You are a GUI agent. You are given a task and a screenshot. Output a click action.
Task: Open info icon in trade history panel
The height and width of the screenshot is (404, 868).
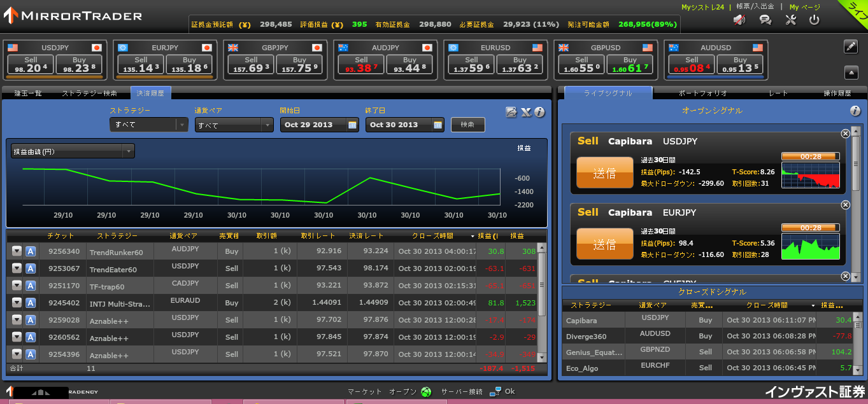pyautogui.click(x=539, y=112)
